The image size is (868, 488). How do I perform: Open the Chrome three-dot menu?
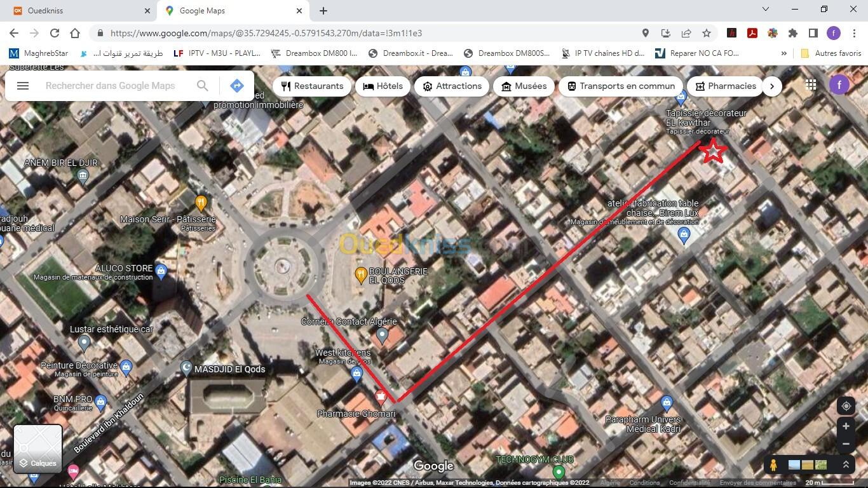(854, 33)
